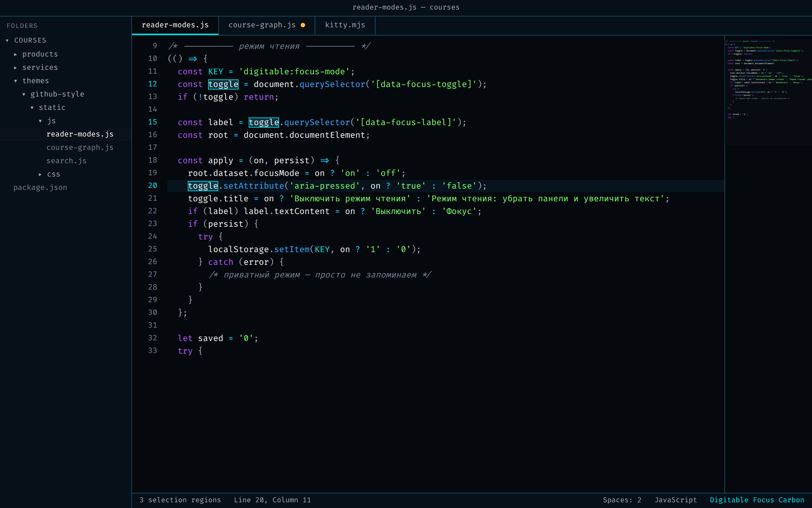Click '3 selection regions' in status bar
The image size is (812, 508).
[180, 500]
